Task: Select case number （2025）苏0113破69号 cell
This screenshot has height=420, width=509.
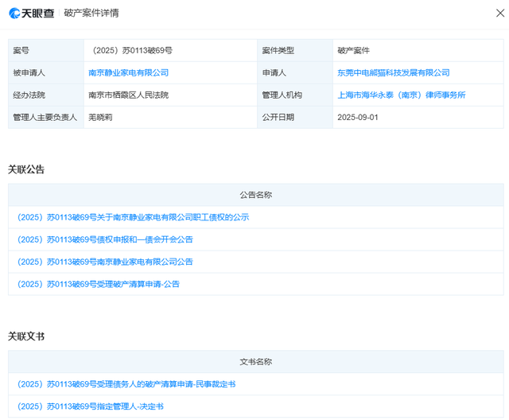Action: coord(170,51)
